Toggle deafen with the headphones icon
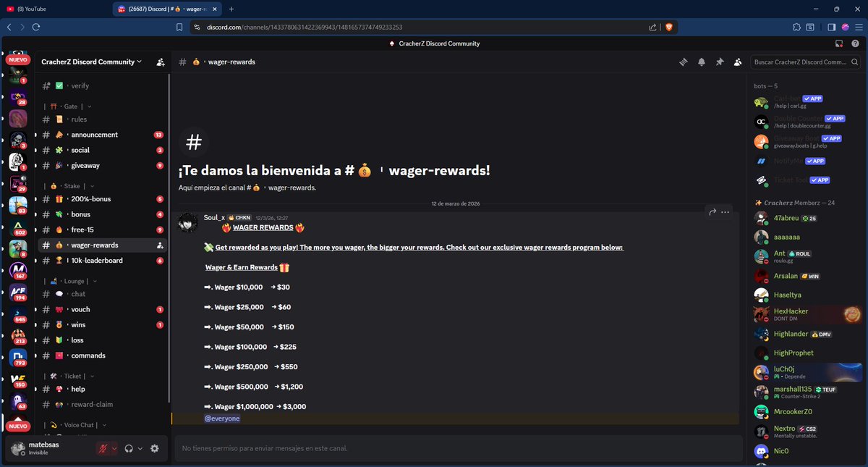The image size is (868, 467). coord(129,448)
